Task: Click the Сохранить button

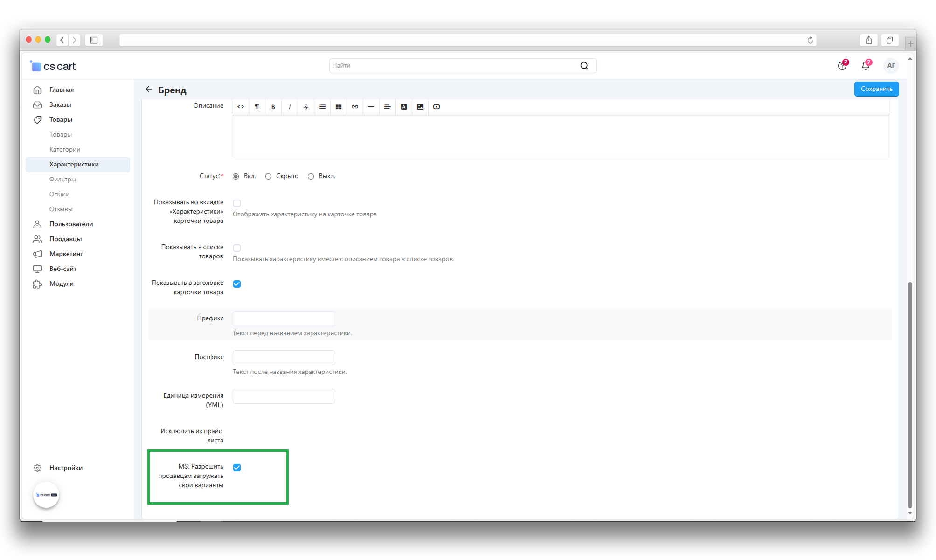Action: (x=876, y=89)
